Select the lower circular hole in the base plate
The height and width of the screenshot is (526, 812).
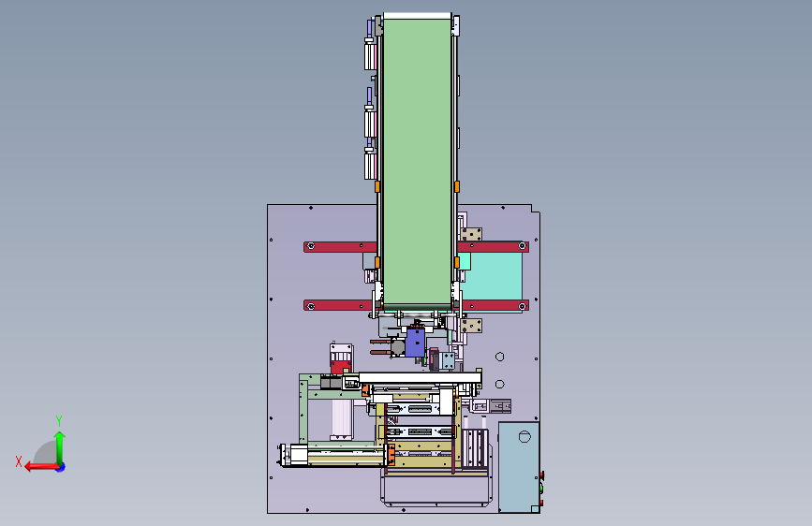[x=500, y=384]
